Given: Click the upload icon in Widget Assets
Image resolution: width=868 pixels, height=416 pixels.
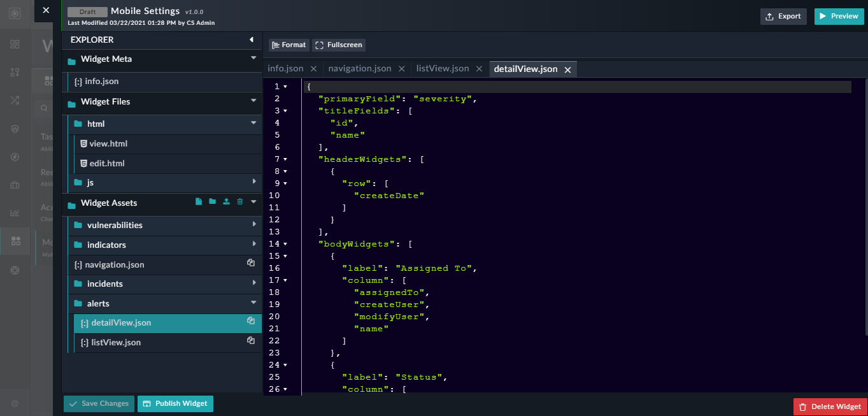Looking at the screenshot, I should coord(226,202).
